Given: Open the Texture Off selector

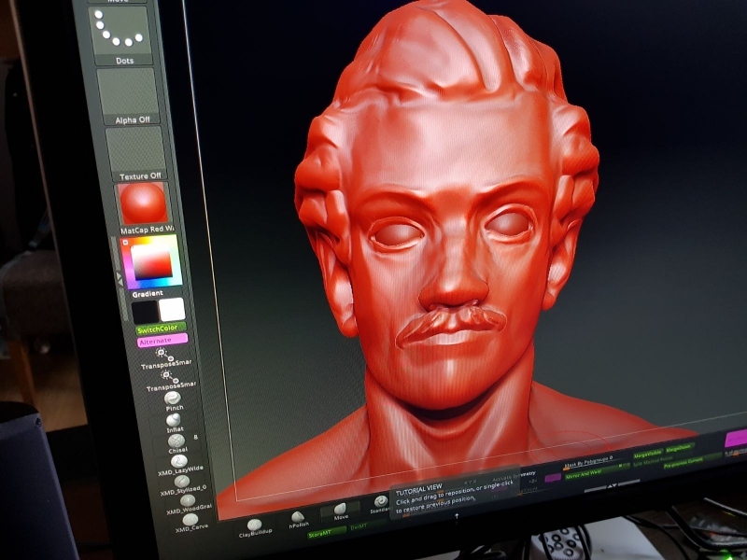Looking at the screenshot, I should coord(135,149).
